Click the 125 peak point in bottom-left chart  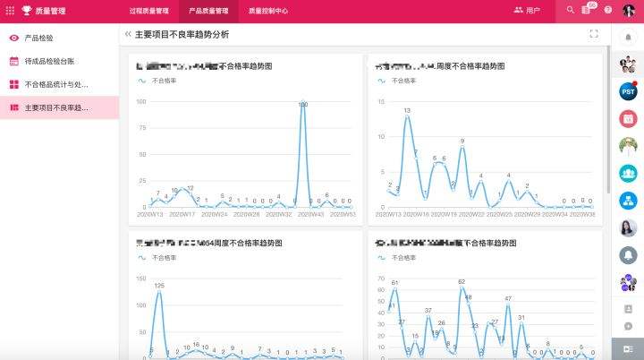159,291
